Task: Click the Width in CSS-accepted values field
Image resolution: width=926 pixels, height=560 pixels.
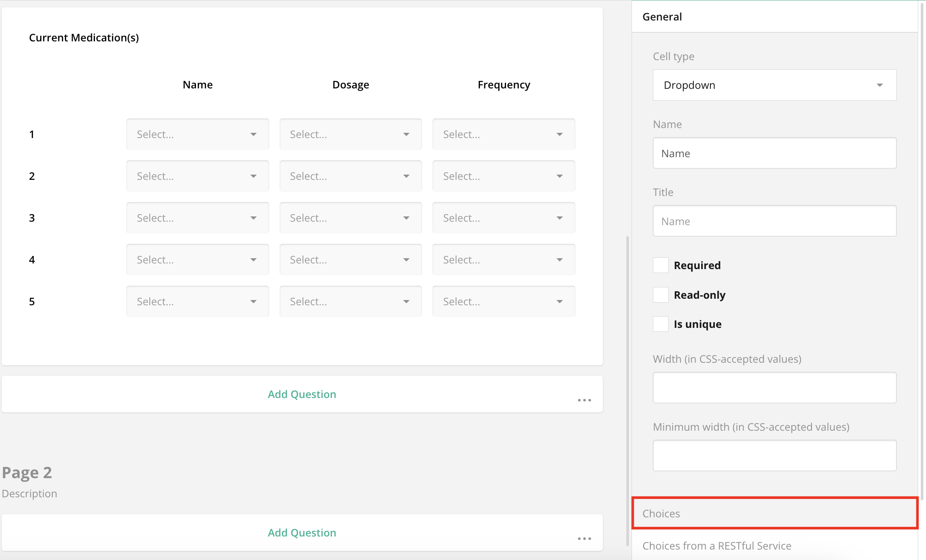Action: tap(774, 388)
